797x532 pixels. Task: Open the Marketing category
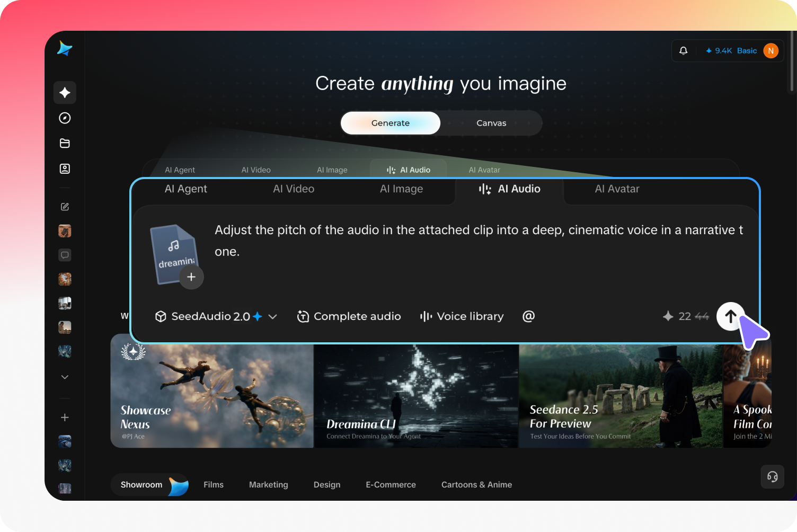(269, 485)
